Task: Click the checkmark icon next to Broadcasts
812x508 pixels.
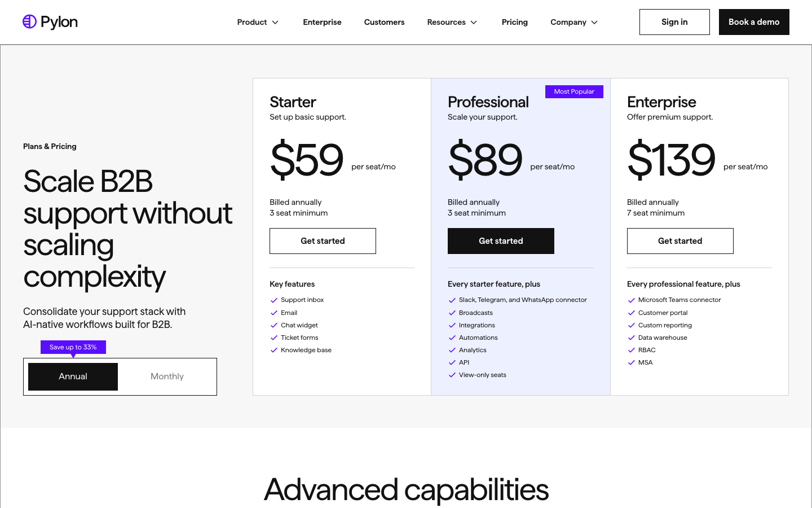Action: [x=452, y=313]
